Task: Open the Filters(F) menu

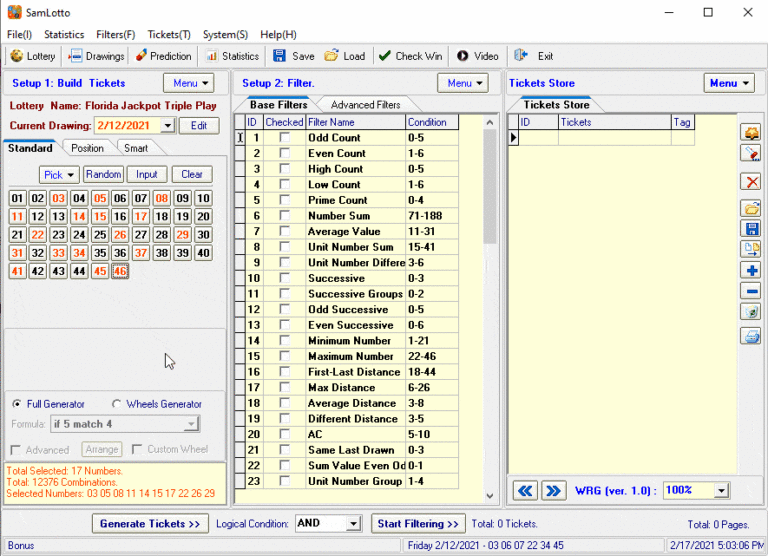Action: pyautogui.click(x=115, y=34)
